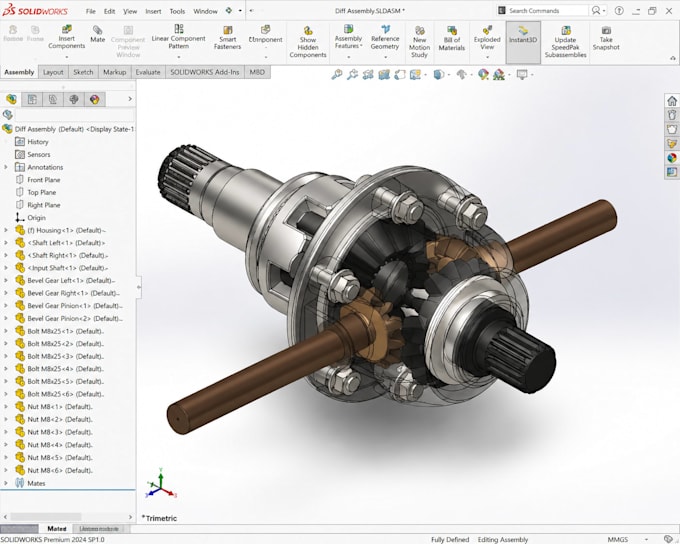
Task: Open FeatureManager design tree tab
Action: pyautogui.click(x=11, y=99)
